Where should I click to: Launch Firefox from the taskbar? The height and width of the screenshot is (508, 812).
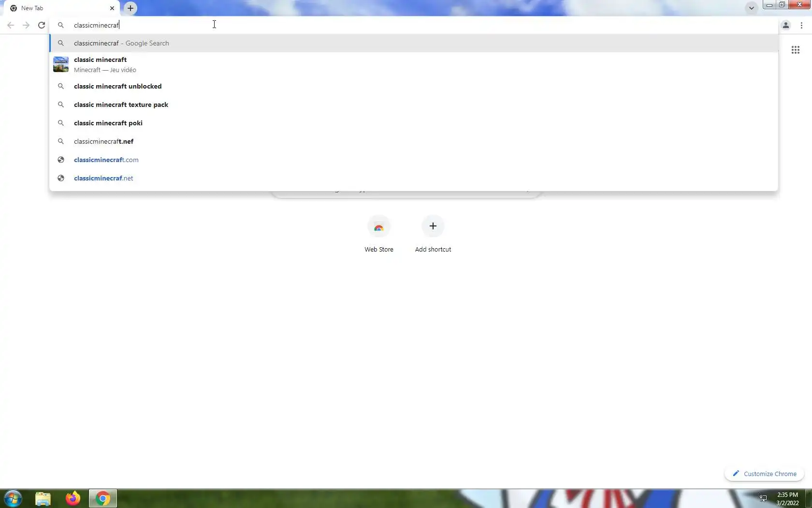click(73, 498)
